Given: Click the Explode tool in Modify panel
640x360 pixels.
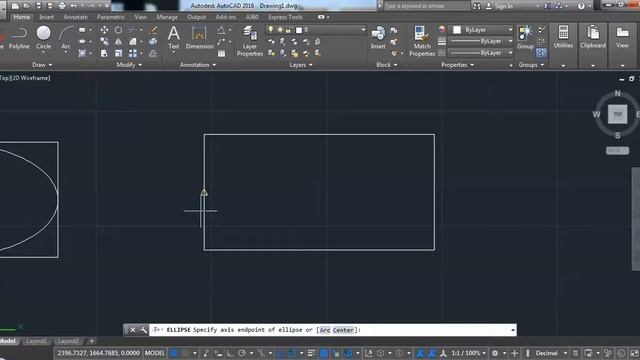Looking at the screenshot, I should click(153, 42).
